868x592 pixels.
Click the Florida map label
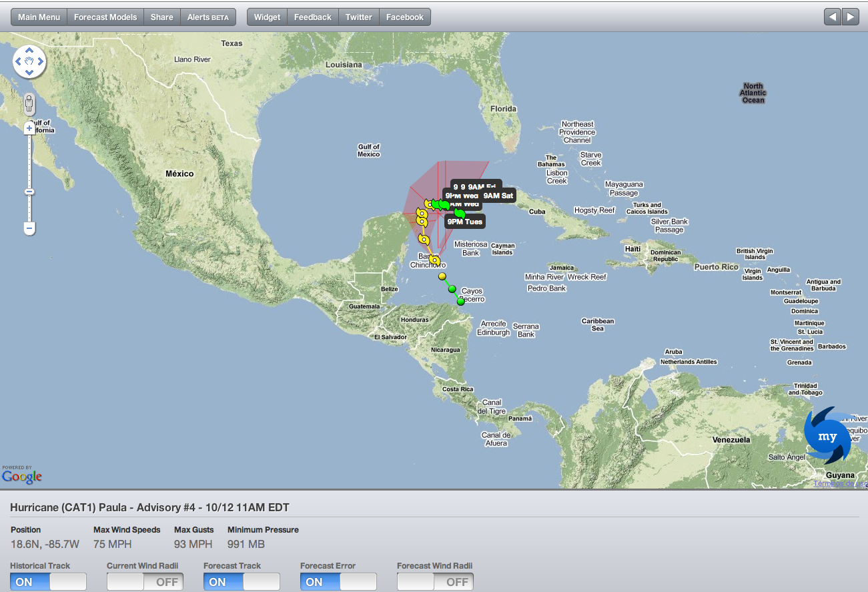coord(504,109)
